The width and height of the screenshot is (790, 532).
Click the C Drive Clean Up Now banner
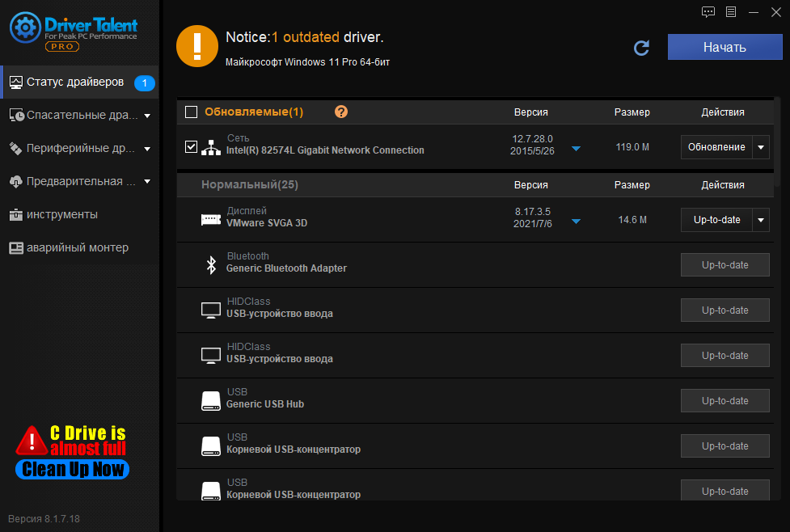(73, 452)
